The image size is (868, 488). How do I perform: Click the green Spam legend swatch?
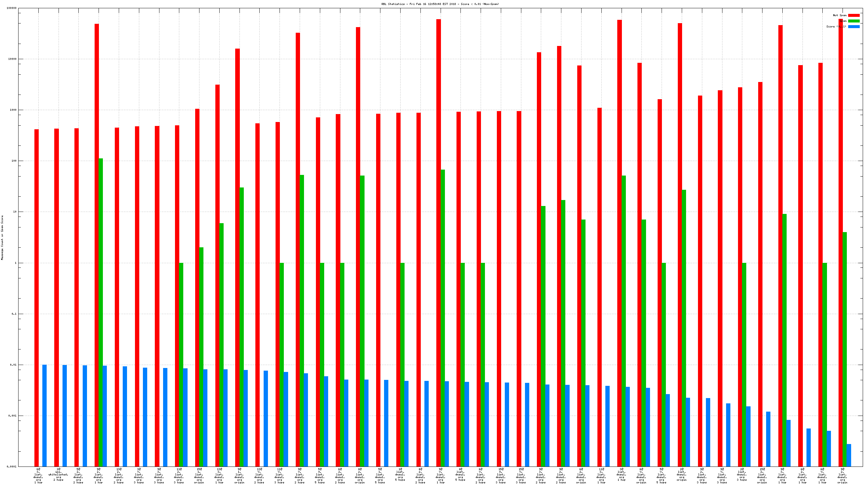[853, 21]
